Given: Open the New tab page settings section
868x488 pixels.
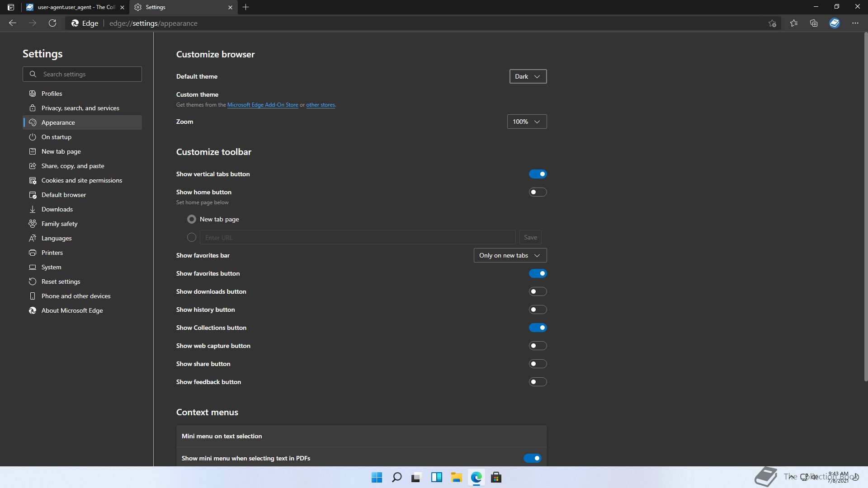Looking at the screenshot, I should (82, 151).
